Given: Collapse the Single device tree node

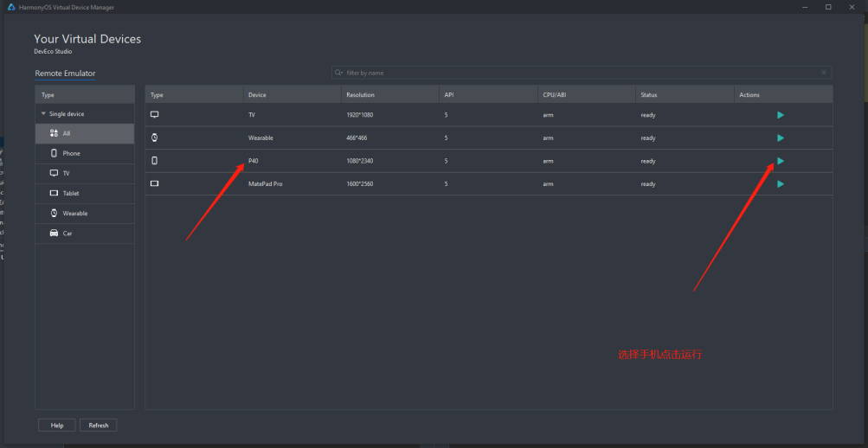Looking at the screenshot, I should 44,114.
